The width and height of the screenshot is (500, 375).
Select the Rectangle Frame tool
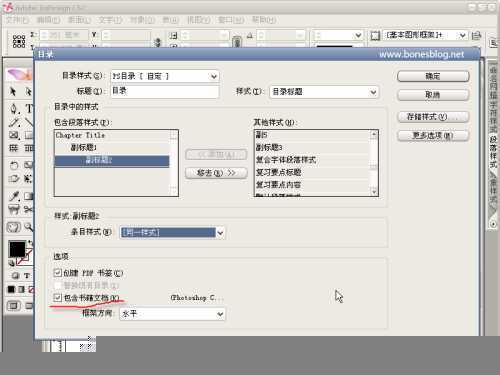(14, 135)
